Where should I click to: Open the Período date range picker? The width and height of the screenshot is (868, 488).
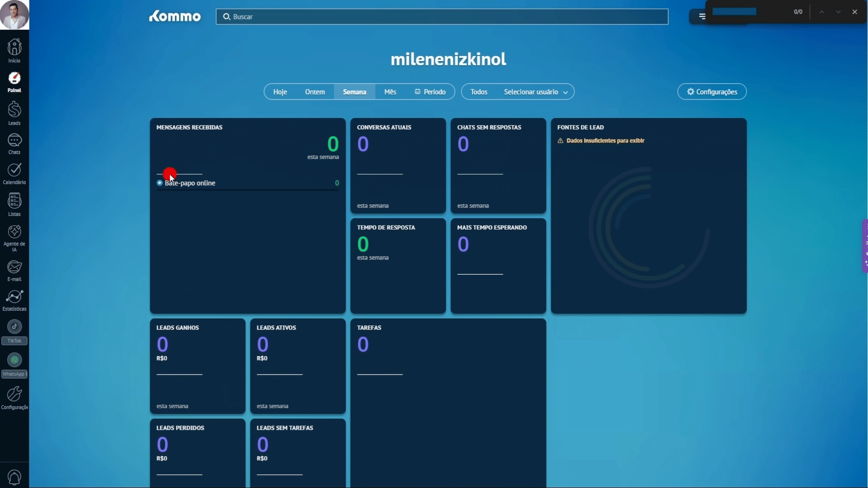pyautogui.click(x=430, y=92)
